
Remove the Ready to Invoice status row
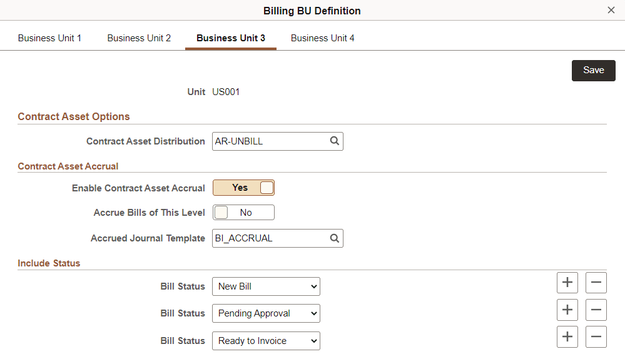(x=596, y=336)
